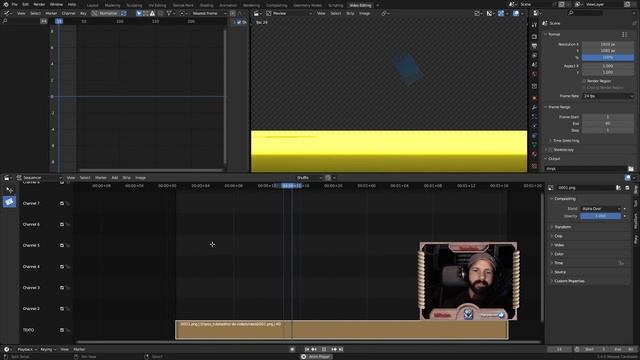Open the Blend Alpha Over dropdown
Screen dimensions: 640x360
pos(600,209)
